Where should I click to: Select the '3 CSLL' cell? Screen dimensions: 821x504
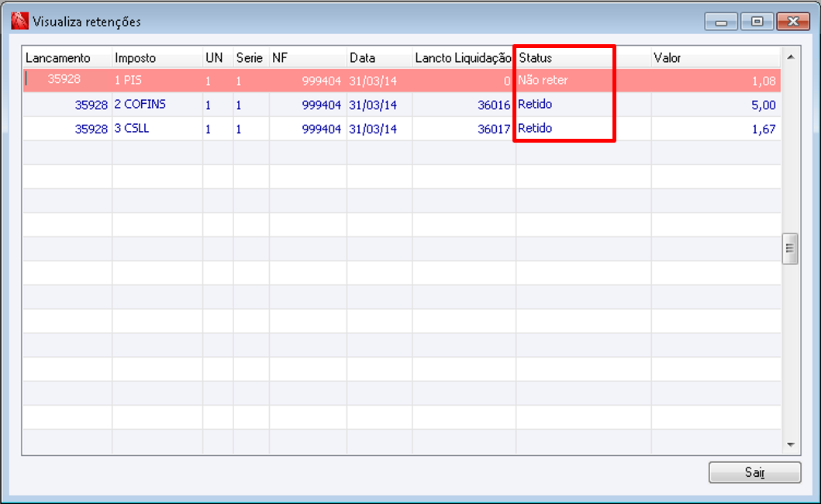click(157, 129)
